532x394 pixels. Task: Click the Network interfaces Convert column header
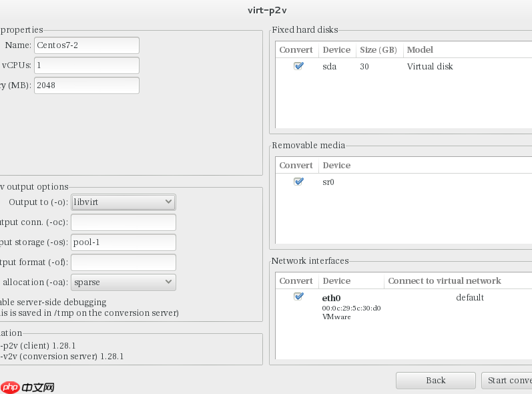point(296,280)
